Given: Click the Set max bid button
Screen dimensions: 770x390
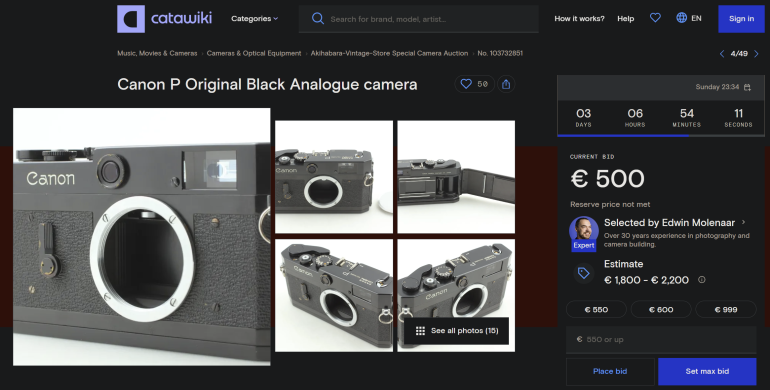Looking at the screenshot, I should click(707, 371).
